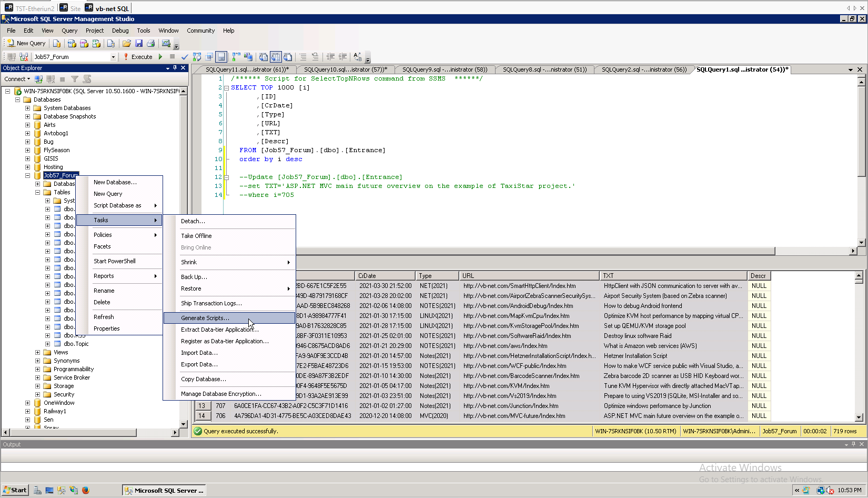Click the New Query toolbar button
Viewport: 868px width, 498px height.
tap(26, 43)
